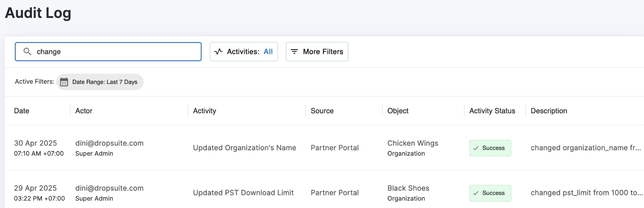Open the More Filters button
The image size is (644, 208).
tap(317, 52)
